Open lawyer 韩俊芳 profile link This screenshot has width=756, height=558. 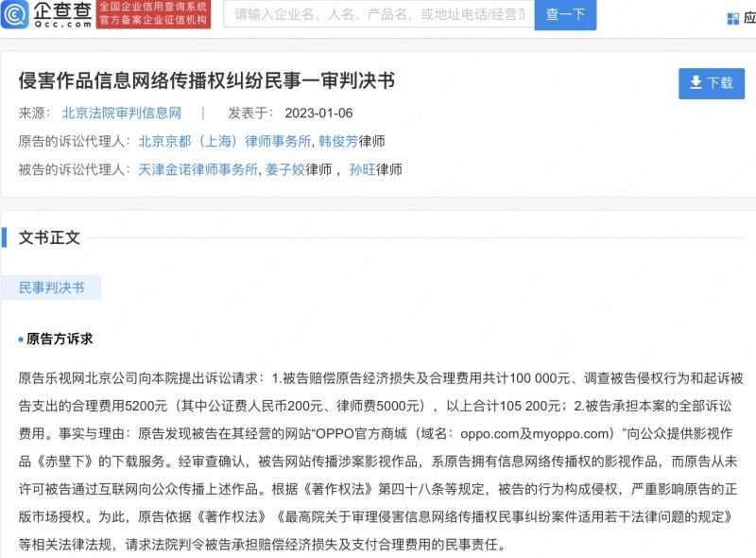tap(338, 141)
